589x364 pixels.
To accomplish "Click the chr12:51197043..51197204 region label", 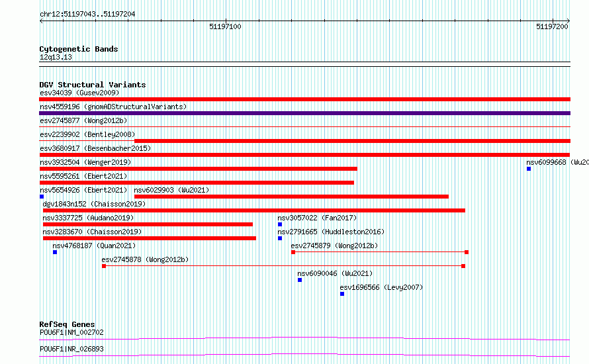I will 87,15.
